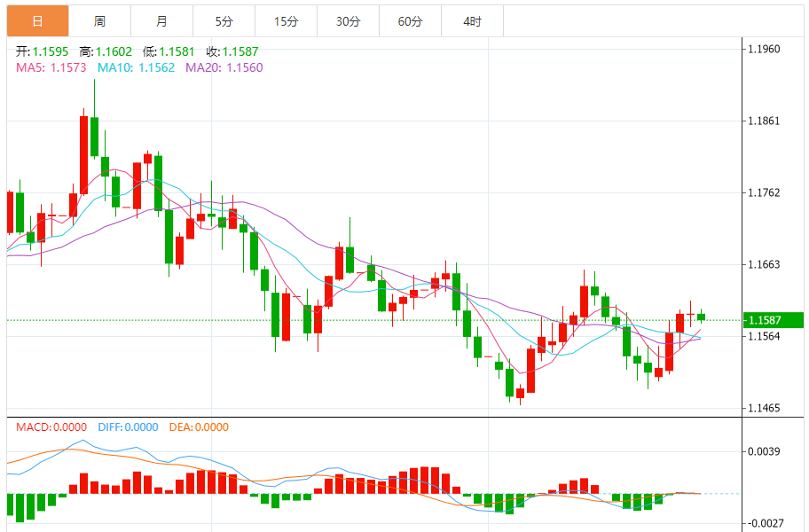This screenshot has width=809, height=532.
Task: Click the green 1.1587 current price tag
Action: (773, 320)
